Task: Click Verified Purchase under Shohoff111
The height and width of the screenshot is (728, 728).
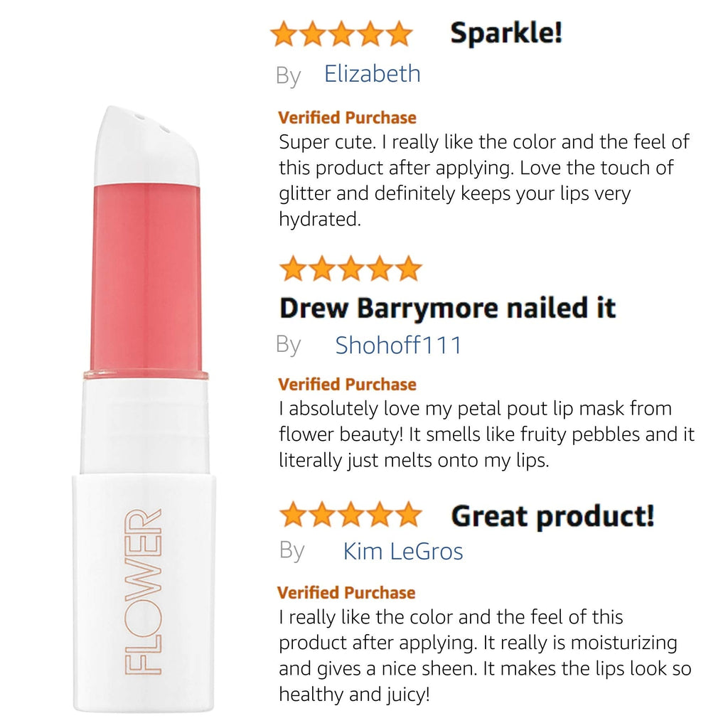Action: (347, 385)
